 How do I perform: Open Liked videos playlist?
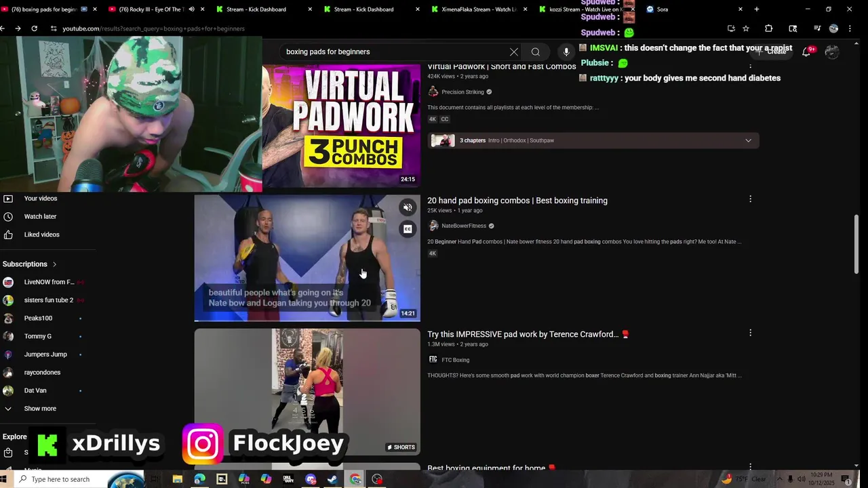click(41, 235)
